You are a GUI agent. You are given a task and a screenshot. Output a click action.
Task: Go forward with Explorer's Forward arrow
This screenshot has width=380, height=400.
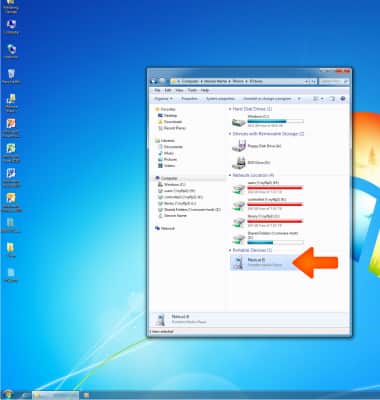tap(162, 81)
